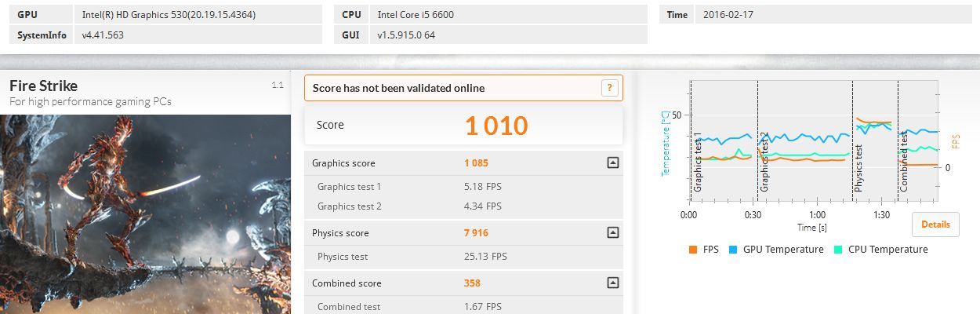This screenshot has height=314, width=980.
Task: Click the Physics test chart marker
Action: (858, 168)
